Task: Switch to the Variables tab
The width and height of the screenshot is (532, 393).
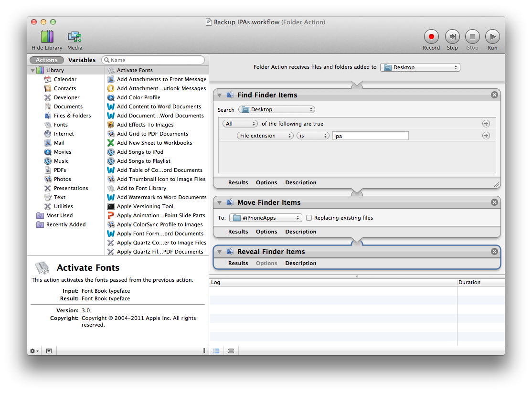Action: pos(82,60)
